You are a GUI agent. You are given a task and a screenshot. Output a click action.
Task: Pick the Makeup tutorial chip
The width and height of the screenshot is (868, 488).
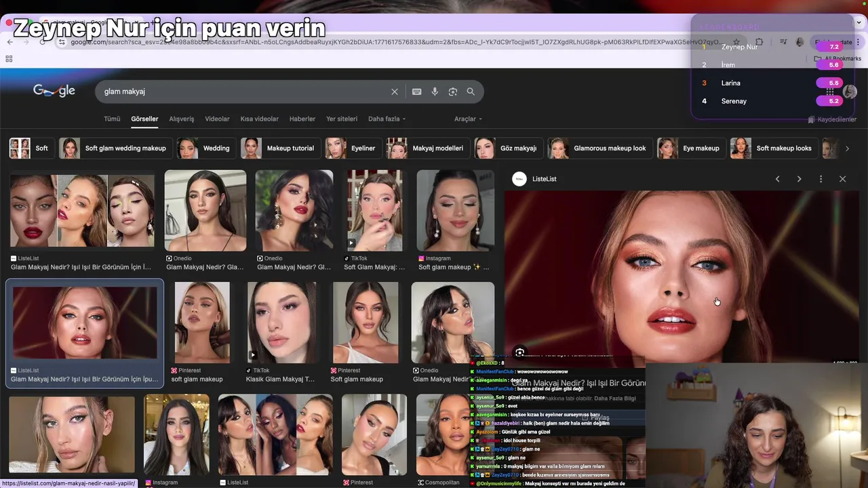coord(279,148)
